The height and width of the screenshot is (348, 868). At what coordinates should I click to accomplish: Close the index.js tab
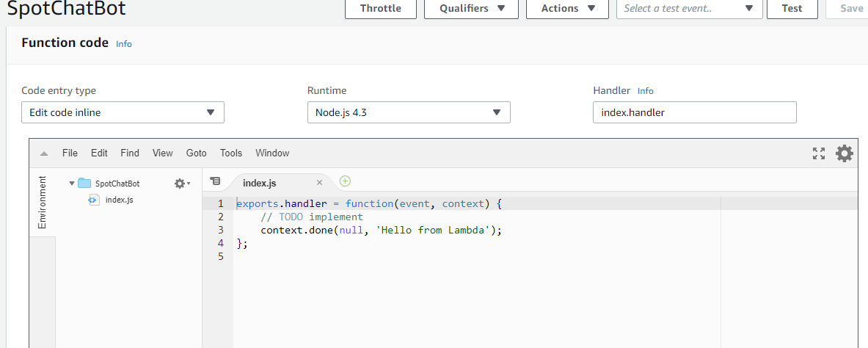[x=319, y=183]
